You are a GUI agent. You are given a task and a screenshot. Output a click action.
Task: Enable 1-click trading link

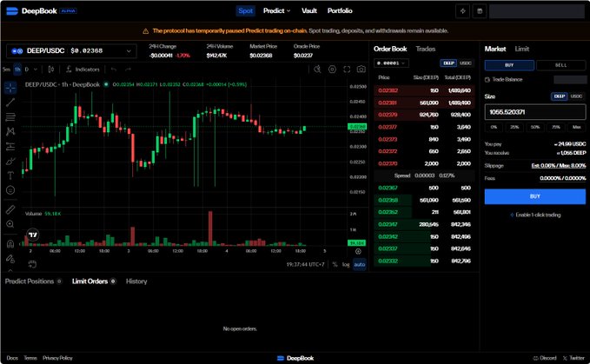pos(535,215)
